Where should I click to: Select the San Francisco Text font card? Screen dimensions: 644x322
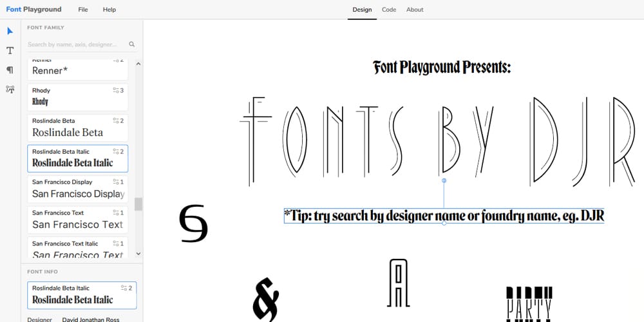coord(78,220)
